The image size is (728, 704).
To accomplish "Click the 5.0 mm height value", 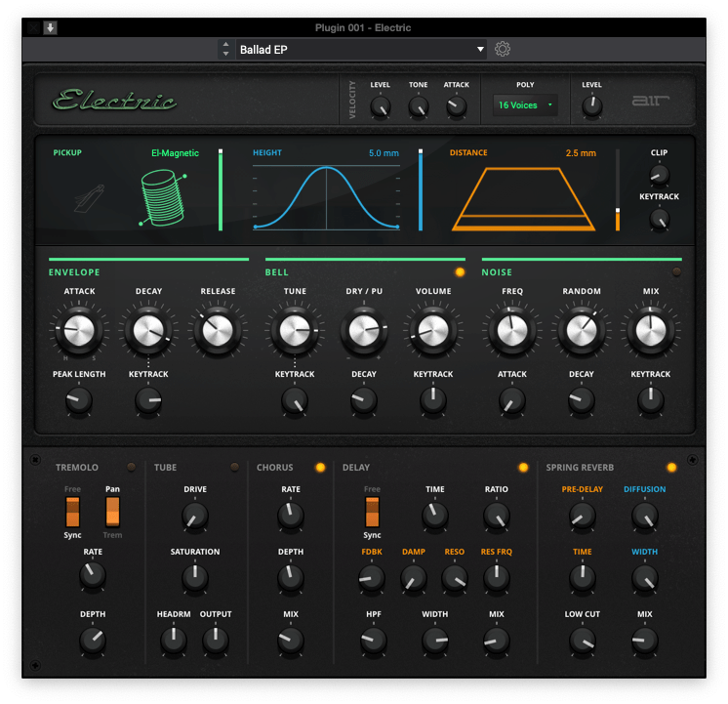I will coord(384,153).
